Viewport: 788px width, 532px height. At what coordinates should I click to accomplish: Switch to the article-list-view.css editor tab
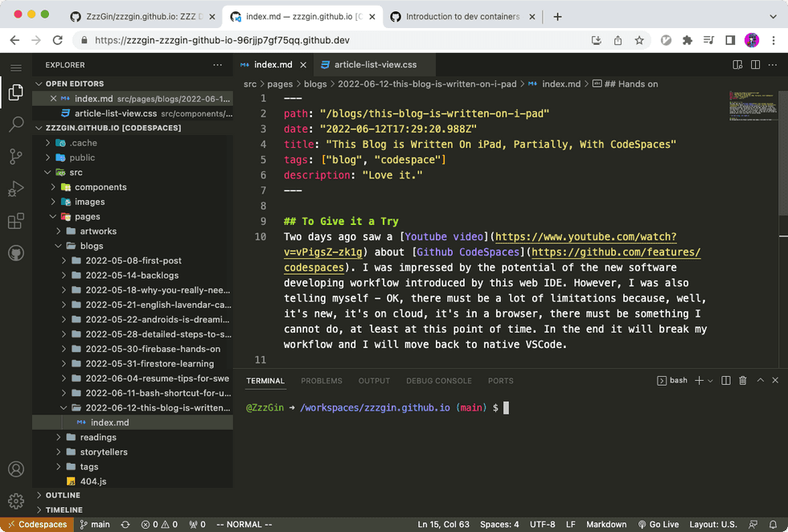pos(375,65)
